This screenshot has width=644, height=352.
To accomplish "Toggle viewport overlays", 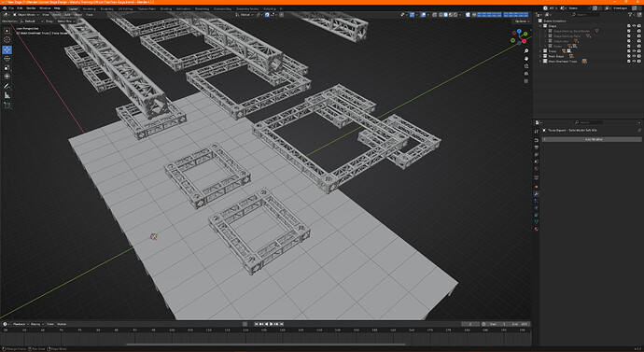I will [x=423, y=15].
